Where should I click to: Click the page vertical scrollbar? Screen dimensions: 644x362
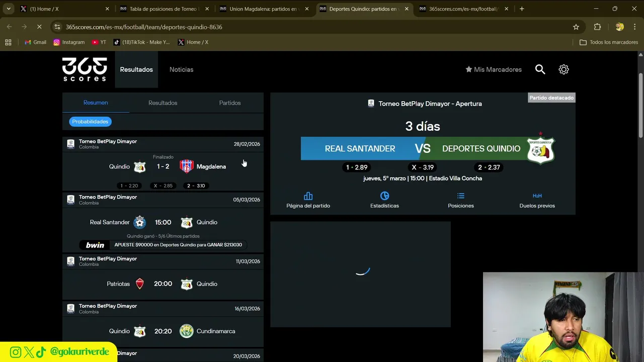click(x=640, y=106)
